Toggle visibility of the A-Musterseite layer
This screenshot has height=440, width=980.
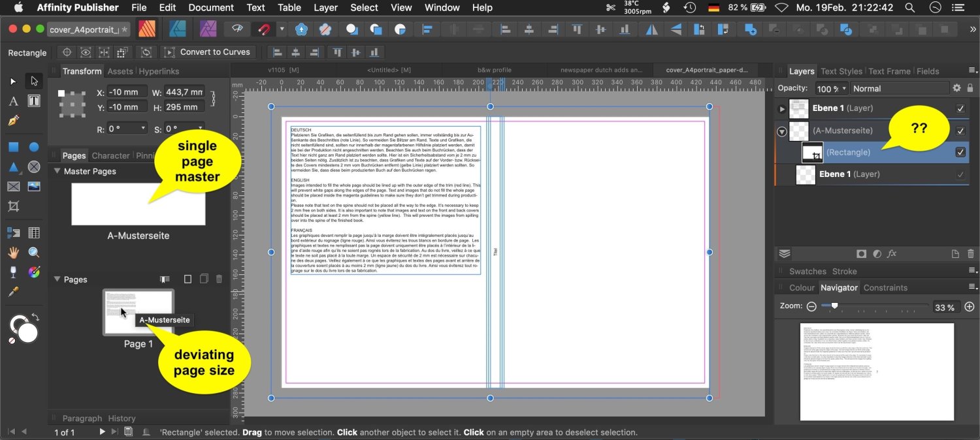pyautogui.click(x=960, y=131)
